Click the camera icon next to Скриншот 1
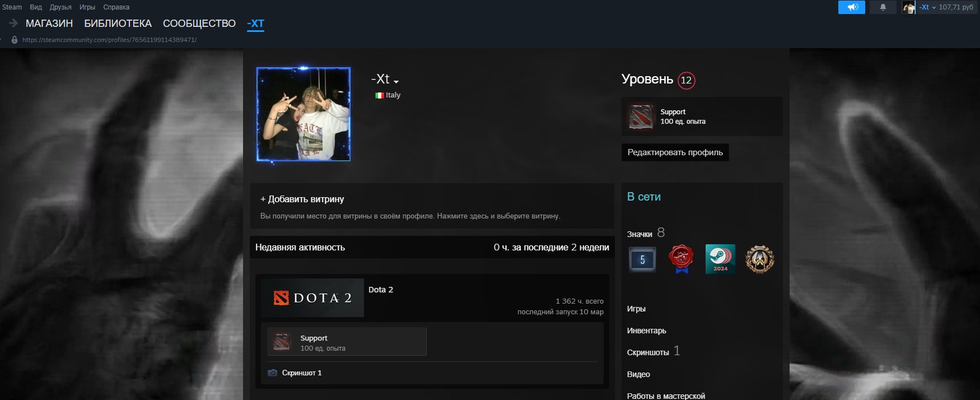 click(x=273, y=373)
